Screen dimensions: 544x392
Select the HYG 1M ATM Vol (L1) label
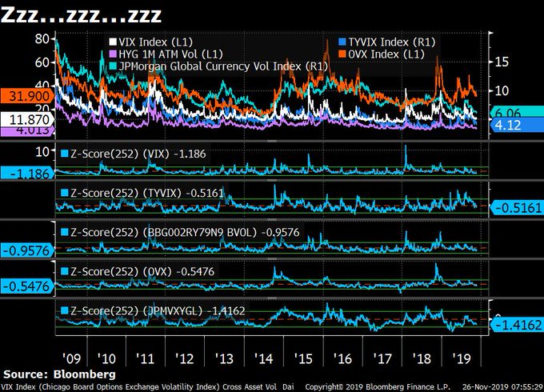(x=170, y=54)
